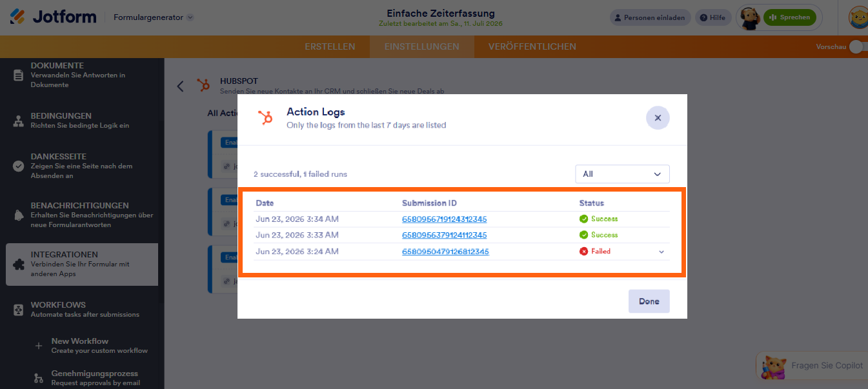The height and width of the screenshot is (389, 868).
Task: Open DANKESSEITE in the sidebar
Action: 82,166
